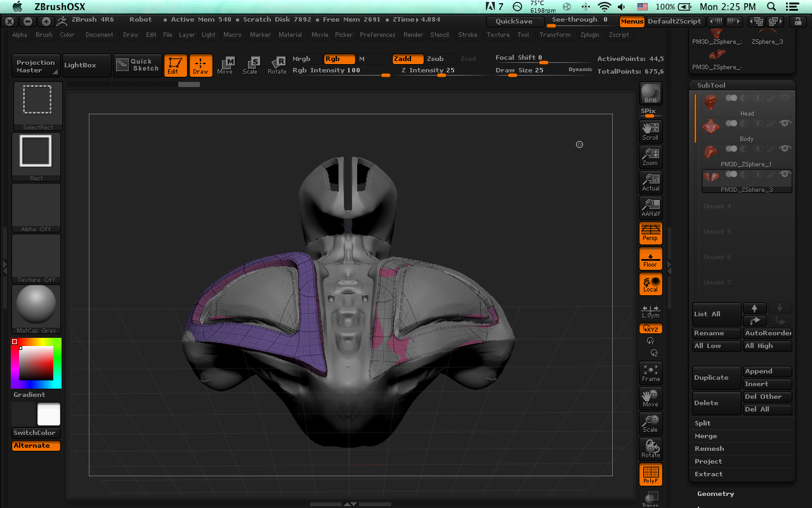The height and width of the screenshot is (508, 812).
Task: Open the Zplugin menu
Action: tap(589, 35)
